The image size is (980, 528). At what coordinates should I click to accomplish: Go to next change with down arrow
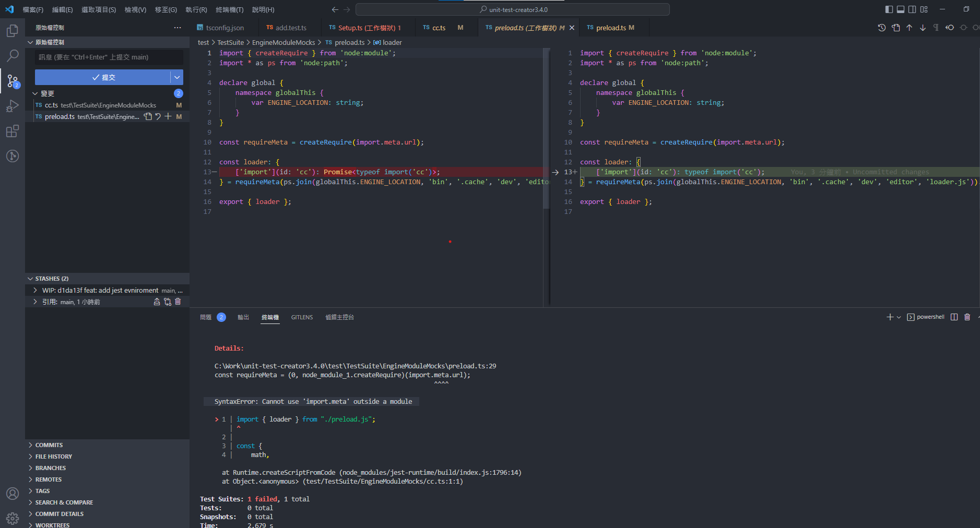click(x=923, y=28)
